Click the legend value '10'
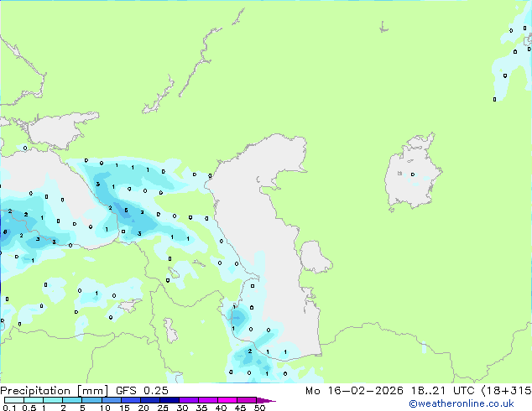This screenshot has height=411, width=532. pos(105,408)
